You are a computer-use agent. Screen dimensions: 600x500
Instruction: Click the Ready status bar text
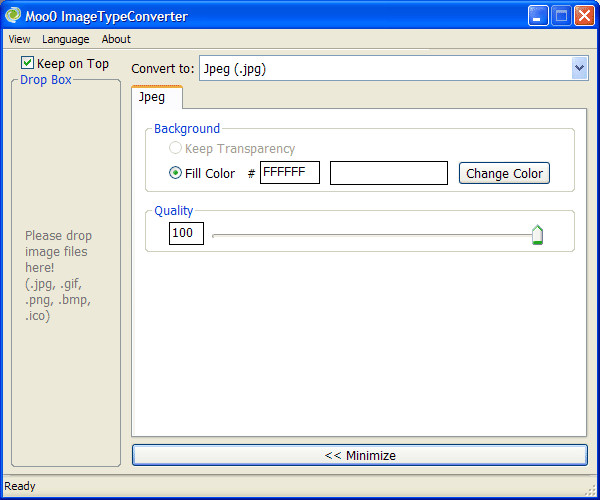point(20,486)
